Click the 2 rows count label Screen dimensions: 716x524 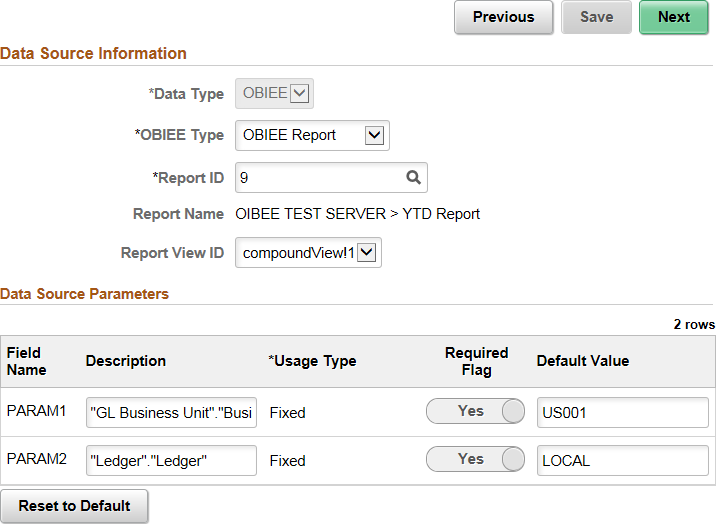694,324
